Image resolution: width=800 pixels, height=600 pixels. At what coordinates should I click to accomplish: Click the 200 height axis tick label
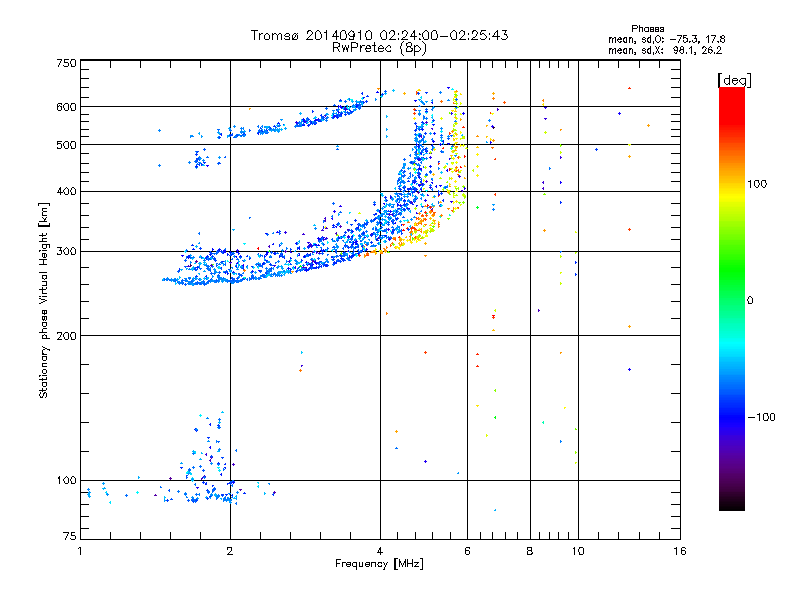(x=66, y=335)
